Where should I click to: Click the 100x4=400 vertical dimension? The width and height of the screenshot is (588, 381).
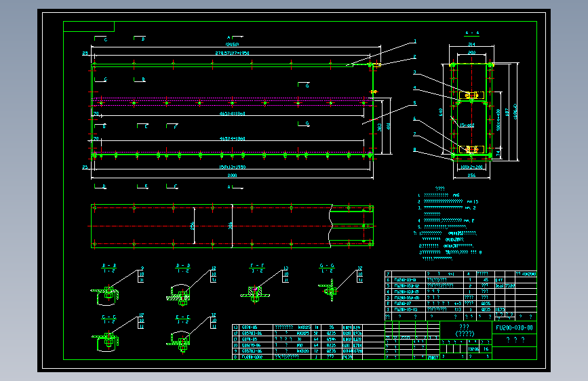[498, 120]
